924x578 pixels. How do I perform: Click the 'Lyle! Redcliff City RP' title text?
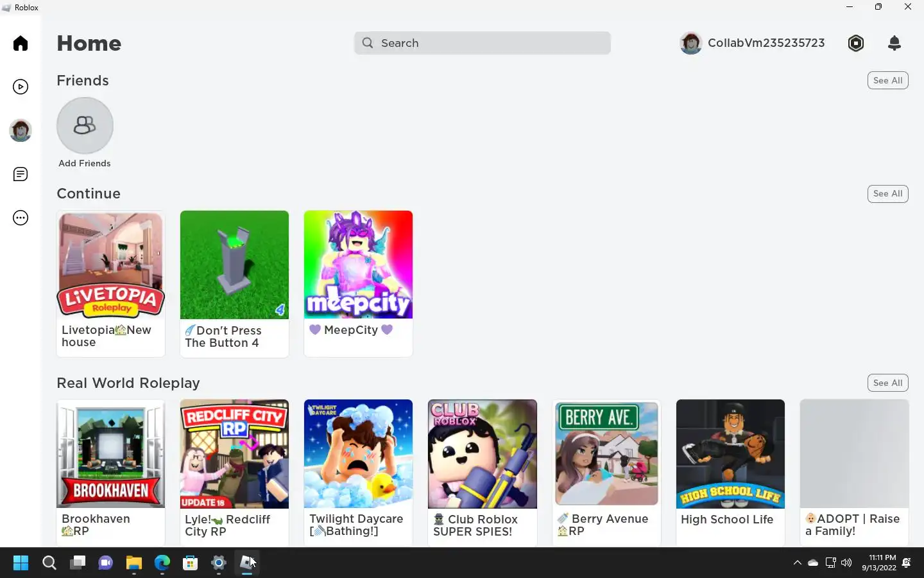(228, 525)
